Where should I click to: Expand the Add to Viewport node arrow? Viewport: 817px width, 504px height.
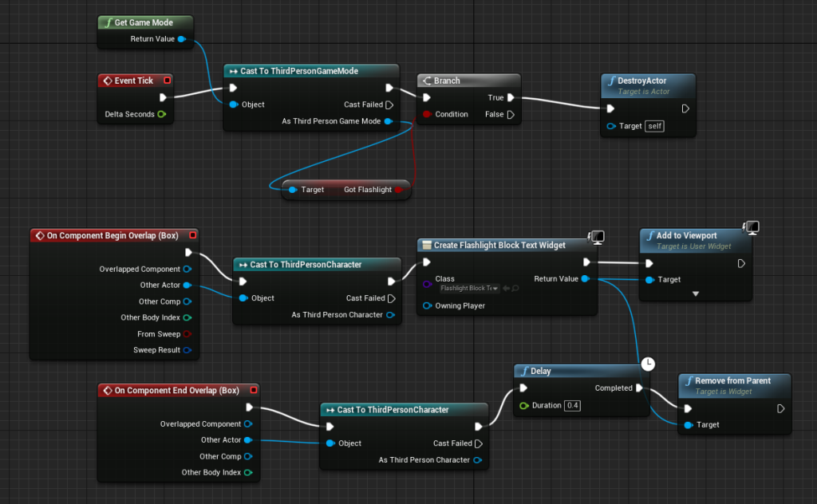[x=695, y=294]
